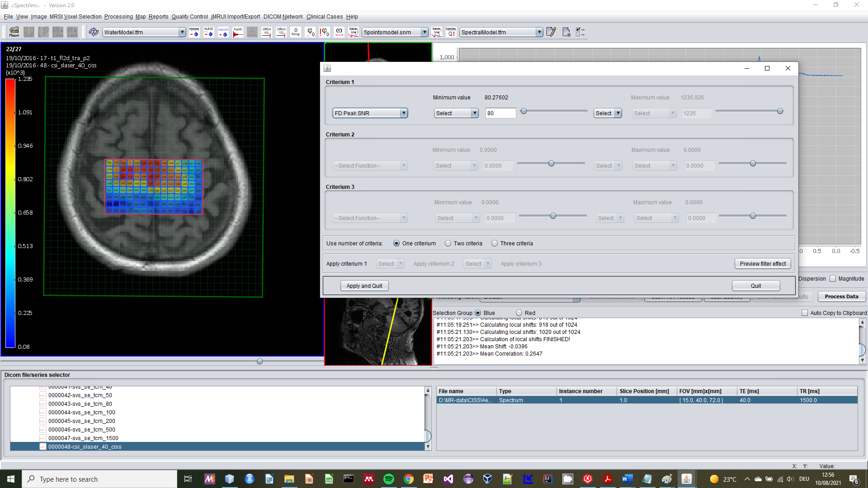
Task: Click the Preview filter effect button
Action: (x=763, y=264)
